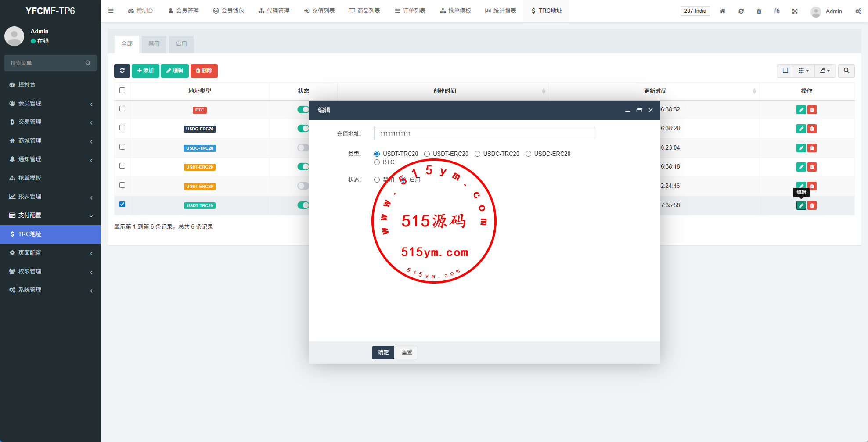
Task: Select the BTC type radio option
Action: 377,162
